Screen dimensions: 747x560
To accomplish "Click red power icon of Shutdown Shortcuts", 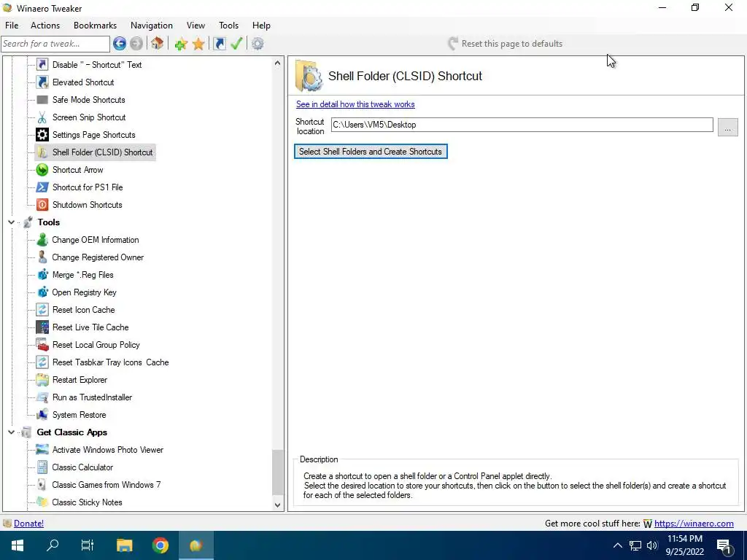I will (x=42, y=205).
